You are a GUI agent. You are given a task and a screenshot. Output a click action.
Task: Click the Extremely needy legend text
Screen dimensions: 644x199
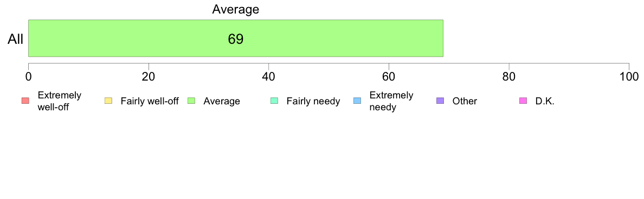(391, 101)
